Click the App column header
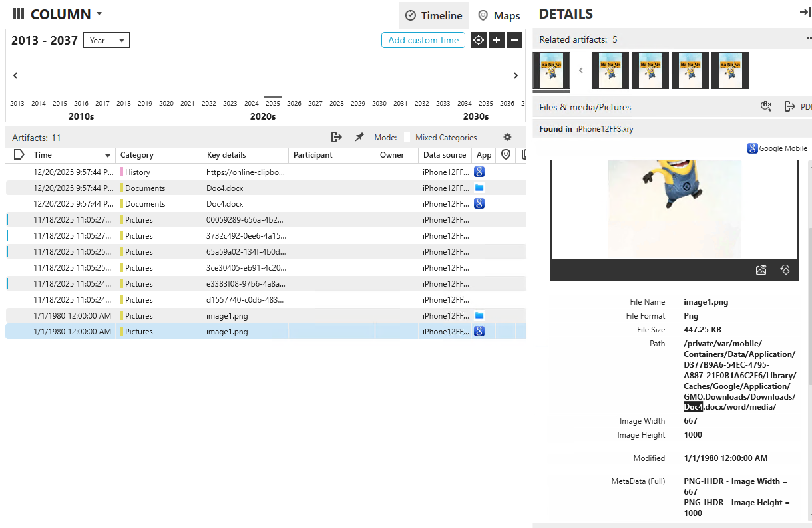 point(484,154)
